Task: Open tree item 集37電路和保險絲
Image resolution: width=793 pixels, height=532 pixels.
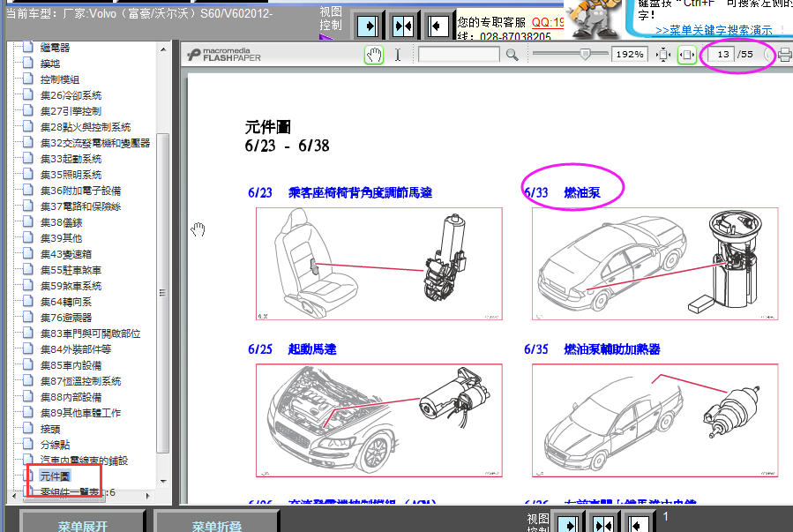Action: [x=81, y=206]
